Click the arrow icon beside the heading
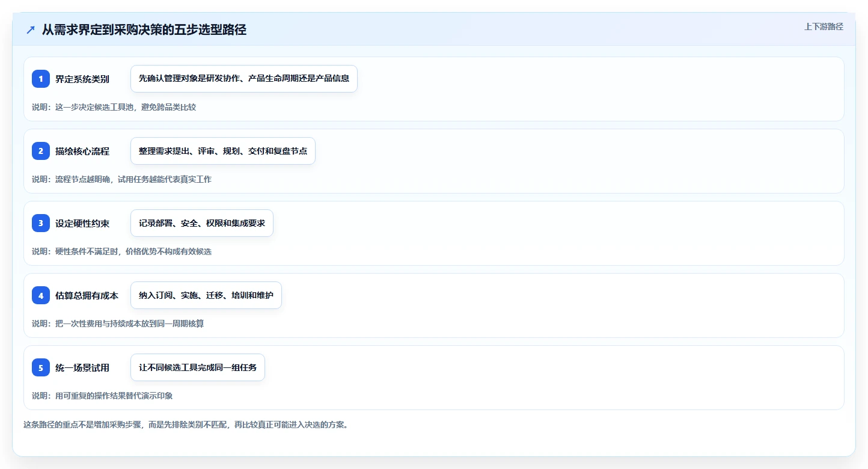The width and height of the screenshot is (868, 469). pyautogui.click(x=31, y=30)
